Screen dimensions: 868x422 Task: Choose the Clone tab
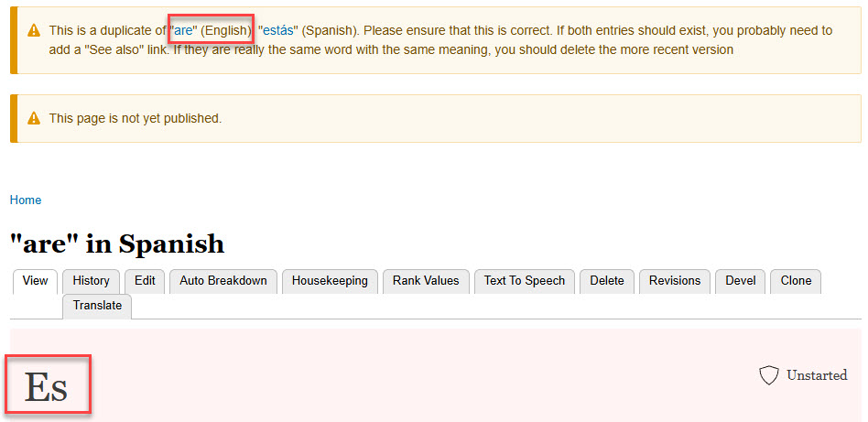click(x=796, y=281)
